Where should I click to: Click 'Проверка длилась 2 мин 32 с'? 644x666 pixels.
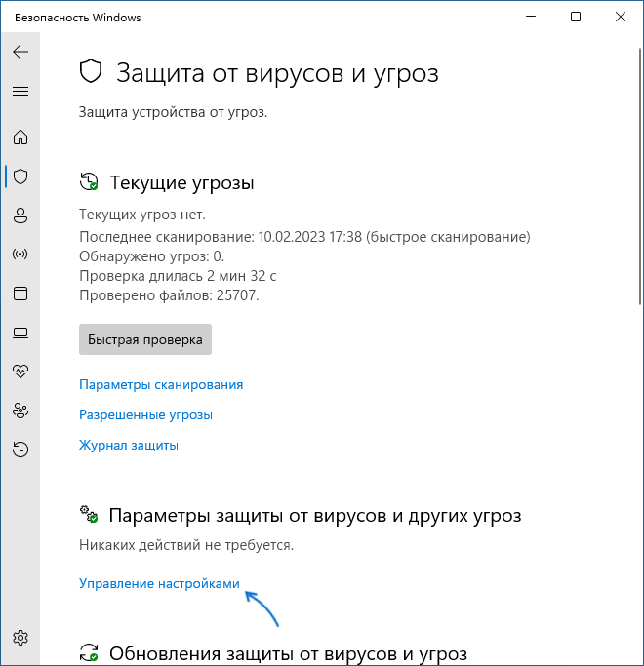178,276
